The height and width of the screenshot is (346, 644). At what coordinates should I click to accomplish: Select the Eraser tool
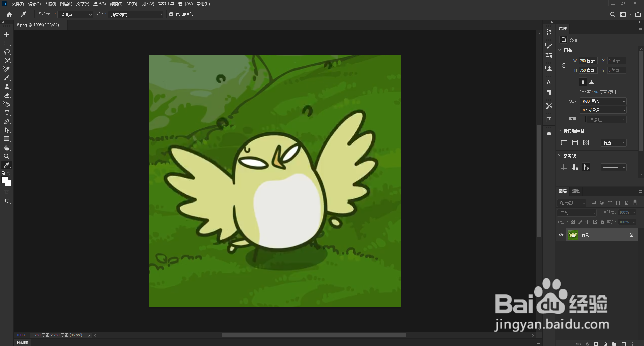point(7,96)
